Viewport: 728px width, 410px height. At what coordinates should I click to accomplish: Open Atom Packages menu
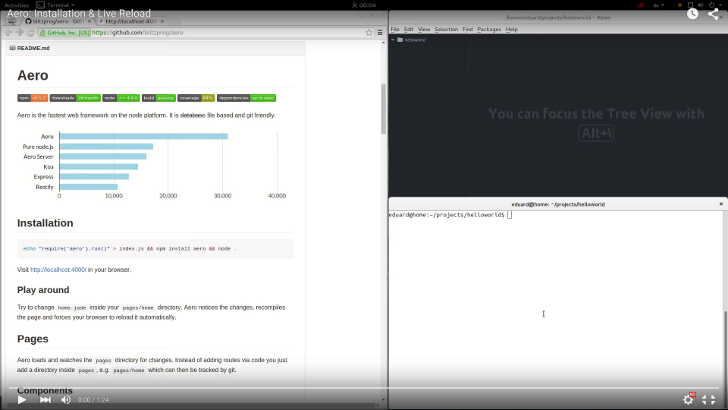[489, 29]
